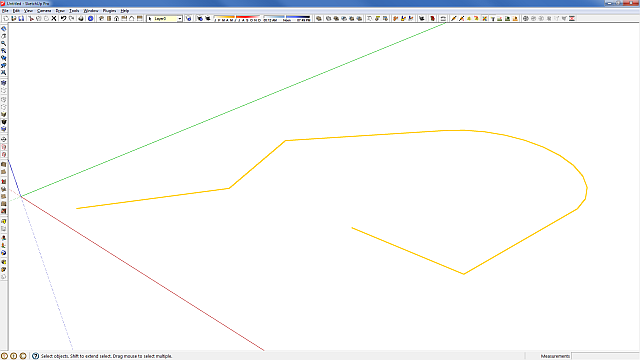Click the Print icon
The image size is (640, 360).
(x=81, y=18)
